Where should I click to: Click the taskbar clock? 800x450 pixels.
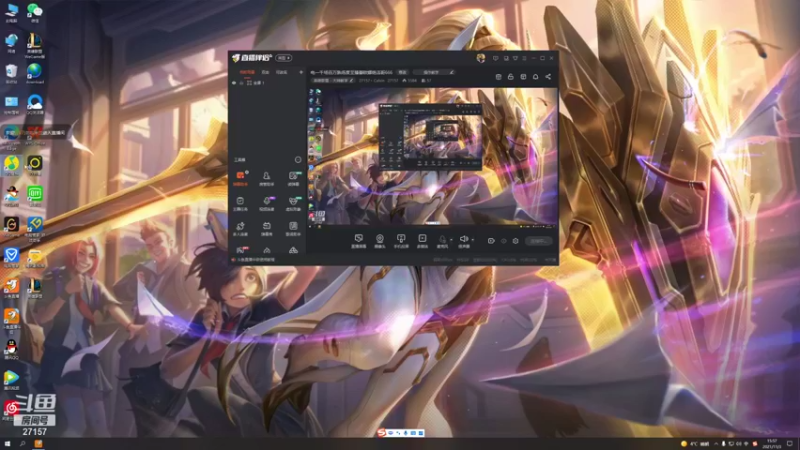[772, 444]
